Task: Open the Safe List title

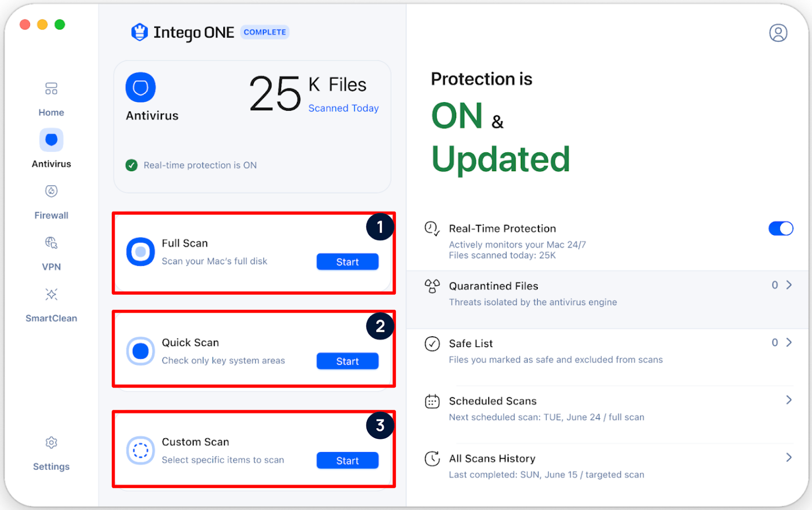Action: [x=471, y=344]
